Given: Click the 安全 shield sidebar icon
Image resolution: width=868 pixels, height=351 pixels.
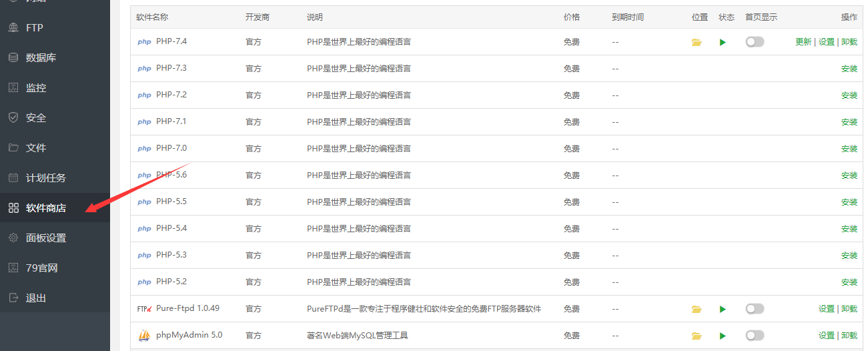Looking at the screenshot, I should [x=13, y=117].
